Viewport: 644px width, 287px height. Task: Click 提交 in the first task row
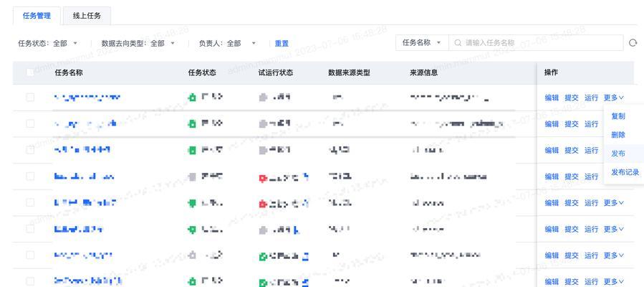[x=572, y=98]
